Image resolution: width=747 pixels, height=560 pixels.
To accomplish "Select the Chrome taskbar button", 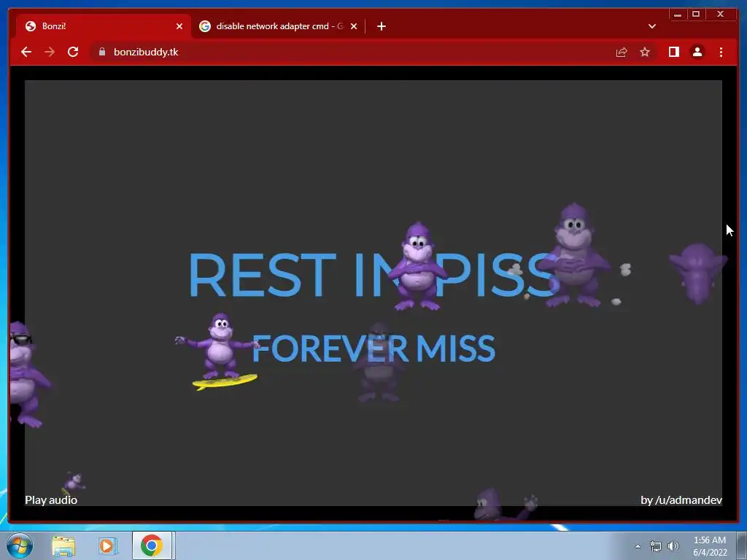I will point(152,545).
